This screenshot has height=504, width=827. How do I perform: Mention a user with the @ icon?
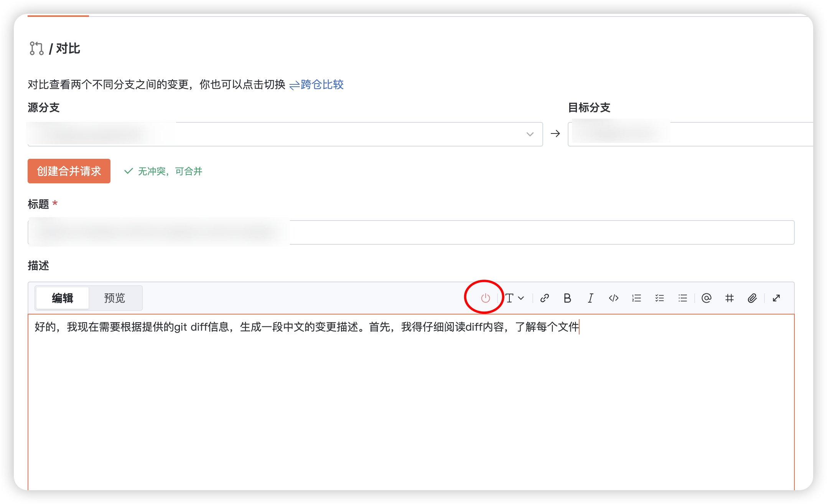pyautogui.click(x=707, y=298)
